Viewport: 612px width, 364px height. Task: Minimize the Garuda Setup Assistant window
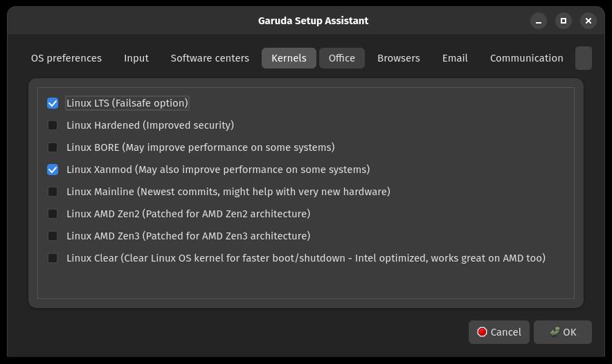539,21
